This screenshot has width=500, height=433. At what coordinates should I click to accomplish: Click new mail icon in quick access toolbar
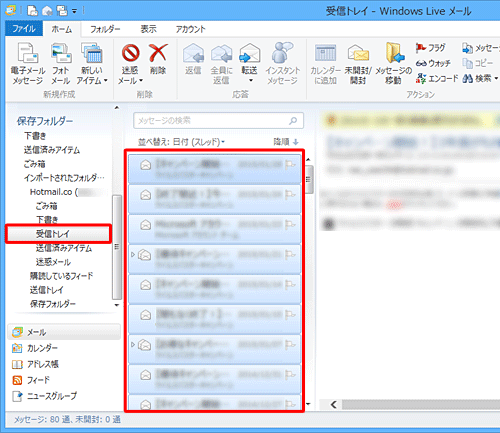pyautogui.click(x=33, y=11)
